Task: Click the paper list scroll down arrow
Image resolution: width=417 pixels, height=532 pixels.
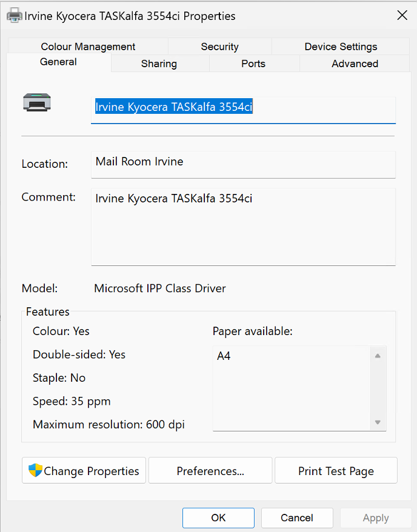Action: tap(378, 422)
